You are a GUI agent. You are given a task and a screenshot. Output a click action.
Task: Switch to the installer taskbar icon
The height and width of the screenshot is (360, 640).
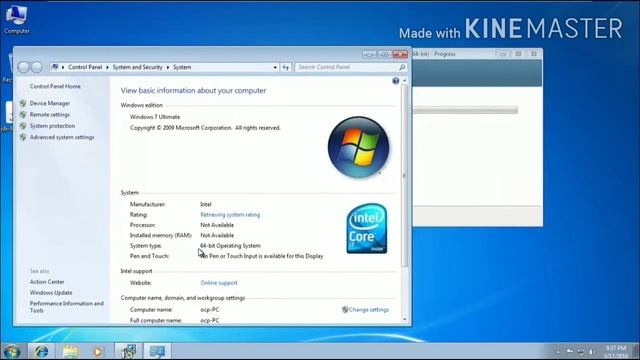pos(129,351)
